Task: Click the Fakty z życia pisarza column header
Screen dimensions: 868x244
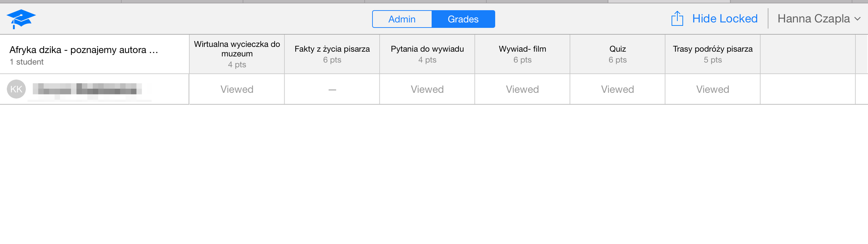Action: pos(332,54)
